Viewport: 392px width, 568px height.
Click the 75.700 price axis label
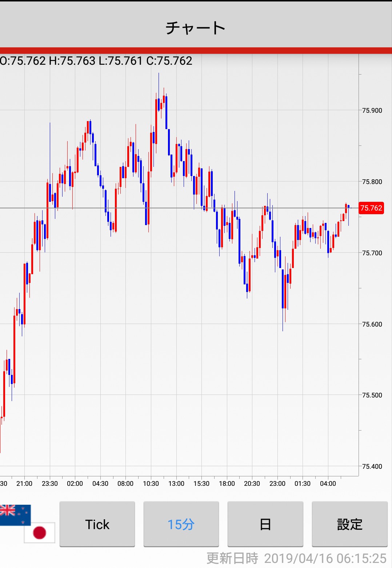[x=372, y=253]
